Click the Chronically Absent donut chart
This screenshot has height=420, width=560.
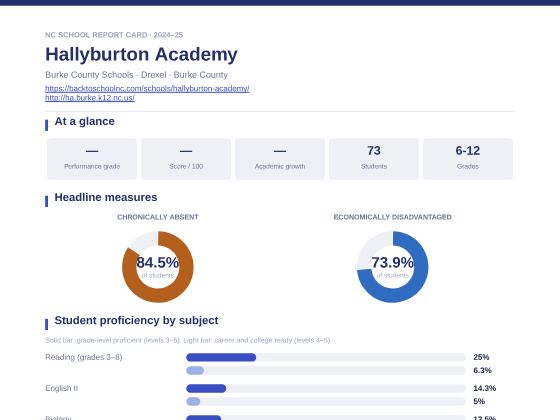[158, 267]
